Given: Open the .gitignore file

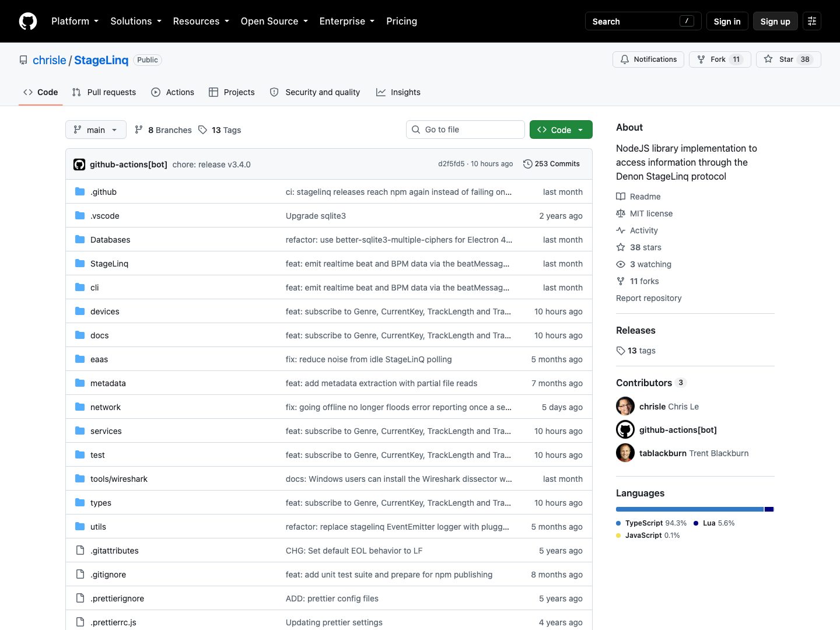Looking at the screenshot, I should 108,575.
